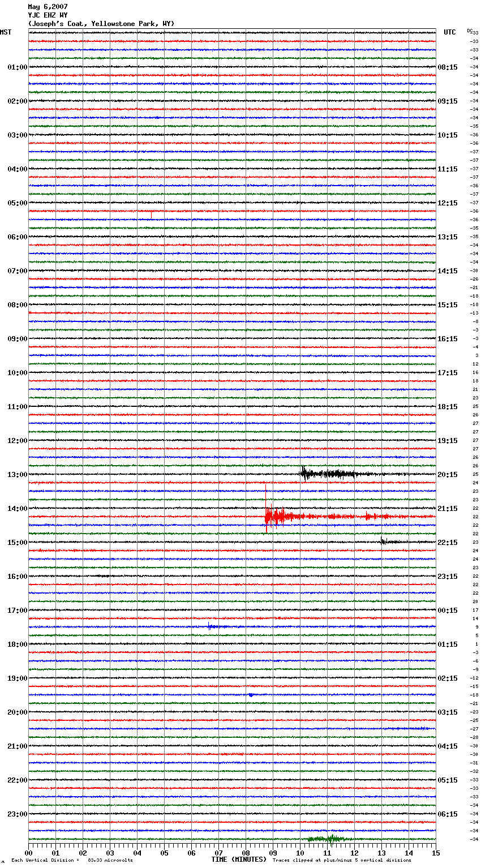Click the 10:15 UTC time label

click(x=448, y=135)
